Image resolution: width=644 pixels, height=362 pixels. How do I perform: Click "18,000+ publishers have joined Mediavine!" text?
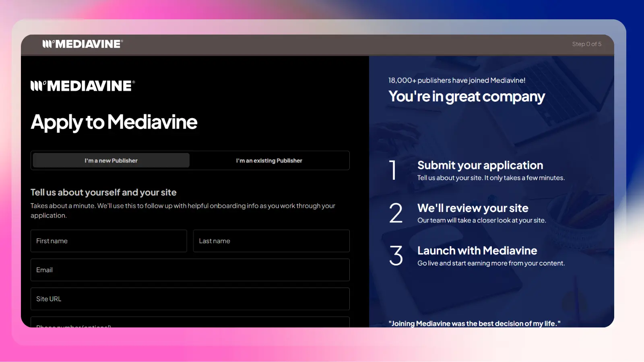click(x=457, y=80)
